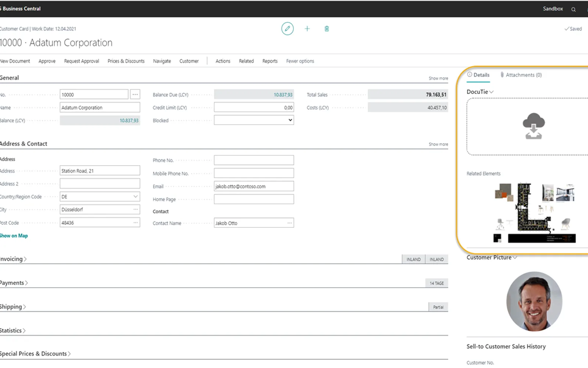Open the Actions menu
This screenshot has height=368, width=588.
point(223,61)
